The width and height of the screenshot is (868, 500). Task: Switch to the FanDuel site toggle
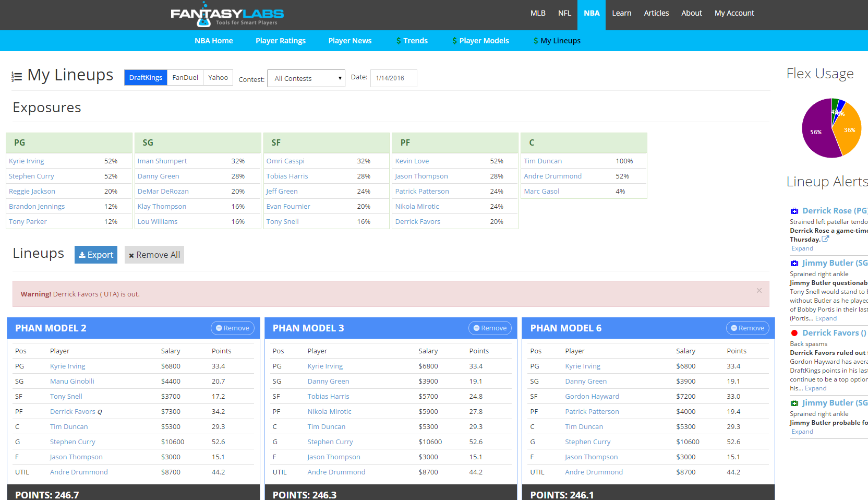click(x=185, y=77)
